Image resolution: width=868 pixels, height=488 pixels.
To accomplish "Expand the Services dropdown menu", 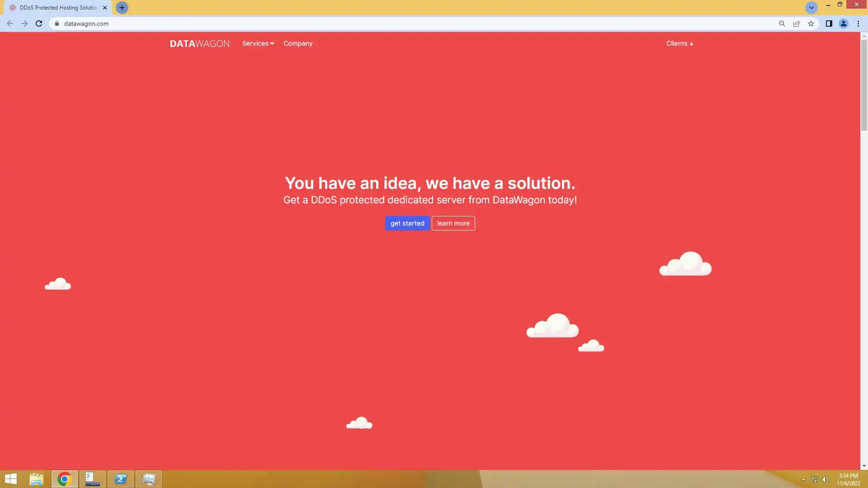I will pos(258,43).
